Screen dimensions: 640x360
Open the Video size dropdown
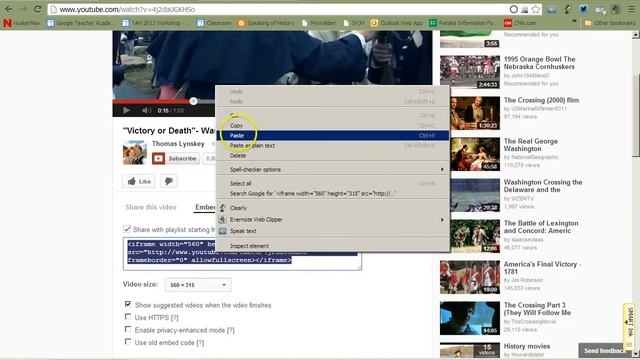(198, 285)
